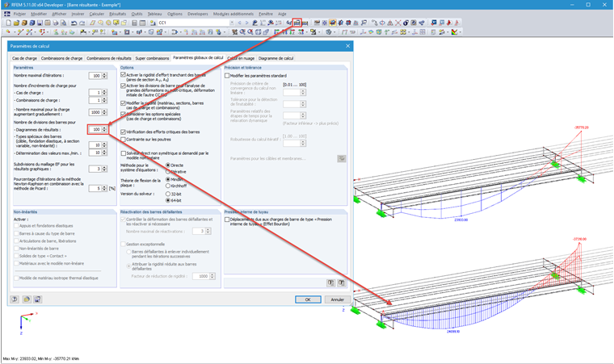The height and width of the screenshot is (364, 614).
Task: Click the Save floppy disk icon
Action: [40, 23]
